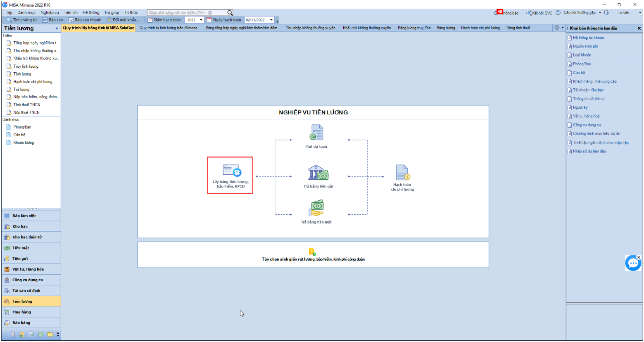Screen dimensions: 644x342
Task: Switch to the Bảng tính thuế tab
Action: coord(518,28)
